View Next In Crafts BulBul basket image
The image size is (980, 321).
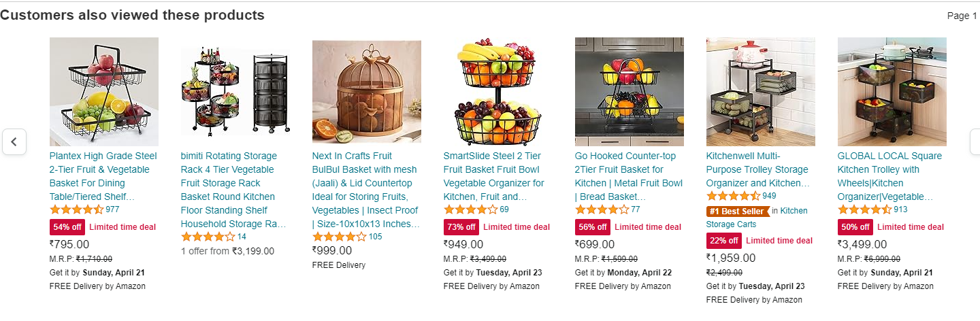click(x=367, y=92)
